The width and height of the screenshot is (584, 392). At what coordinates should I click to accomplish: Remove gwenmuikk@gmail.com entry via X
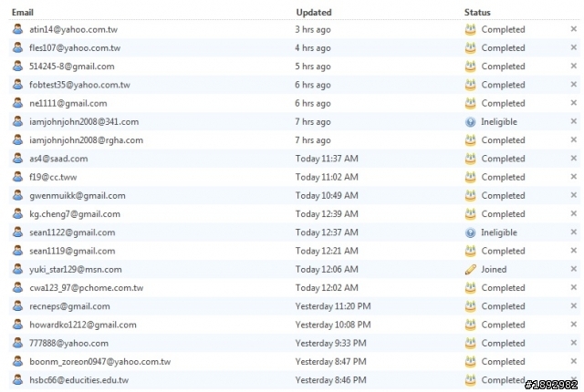(x=574, y=195)
